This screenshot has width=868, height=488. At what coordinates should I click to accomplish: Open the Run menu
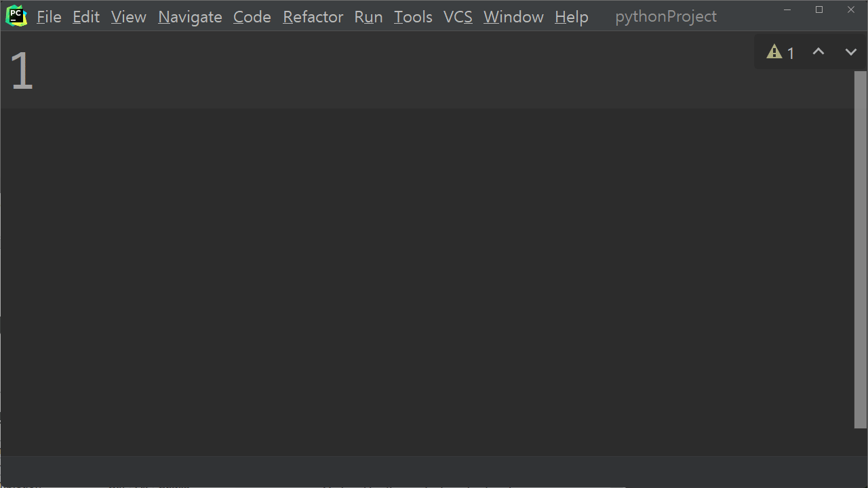point(369,17)
